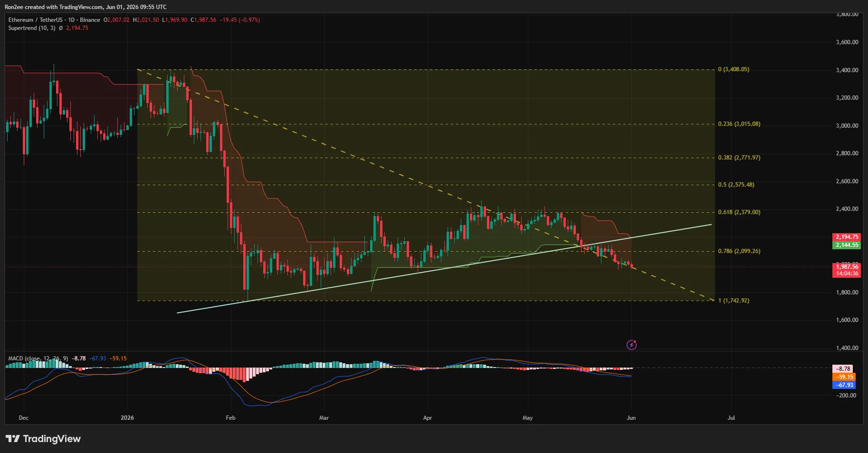Click the low price value L1,969.90
Screen dimensions: 868x453
point(175,20)
